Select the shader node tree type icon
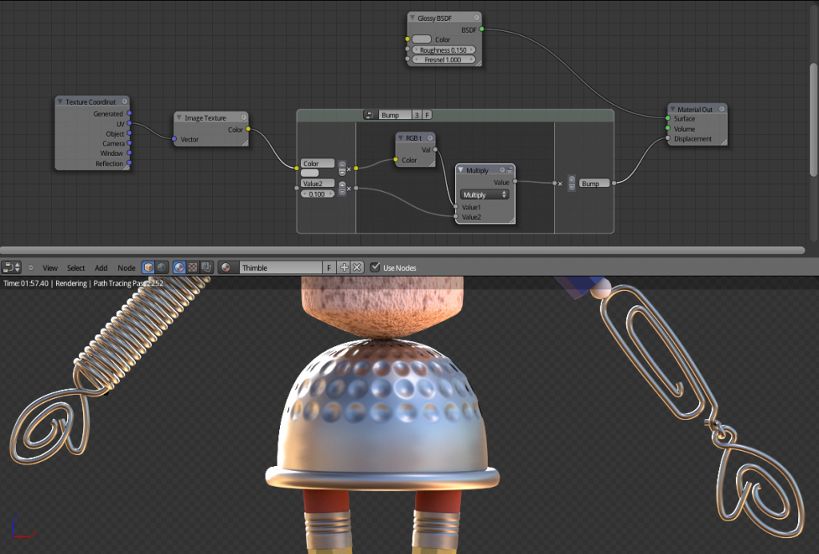The image size is (819, 554). [179, 267]
